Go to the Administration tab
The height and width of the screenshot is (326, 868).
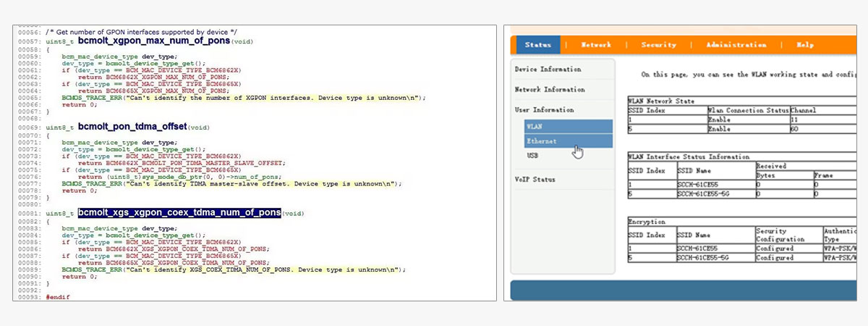(736, 45)
